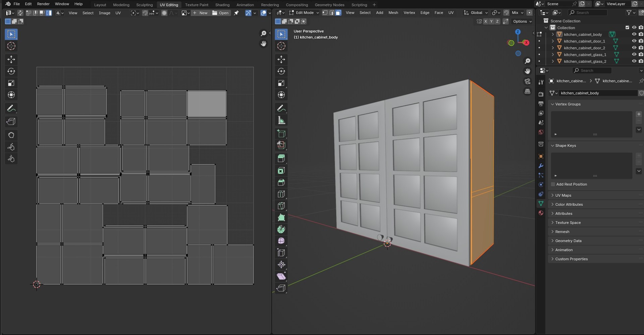Select the Add Cube tool
644x335 pixels.
coord(281,134)
